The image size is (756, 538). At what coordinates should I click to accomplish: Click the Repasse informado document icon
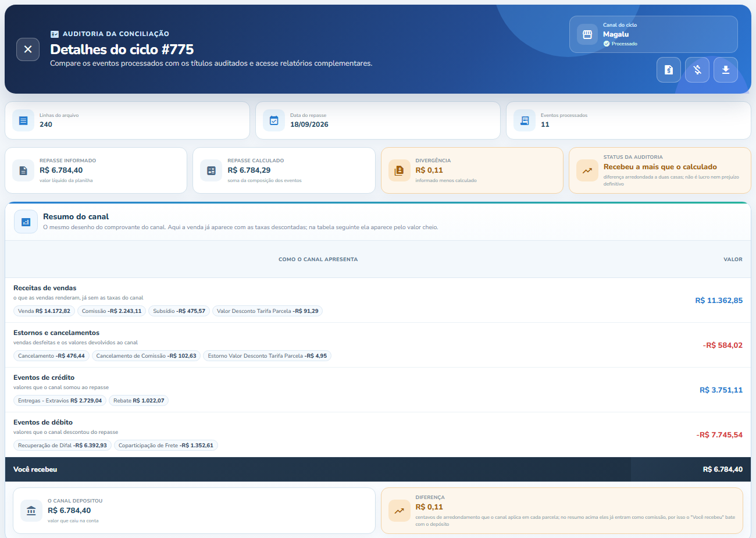click(23, 170)
